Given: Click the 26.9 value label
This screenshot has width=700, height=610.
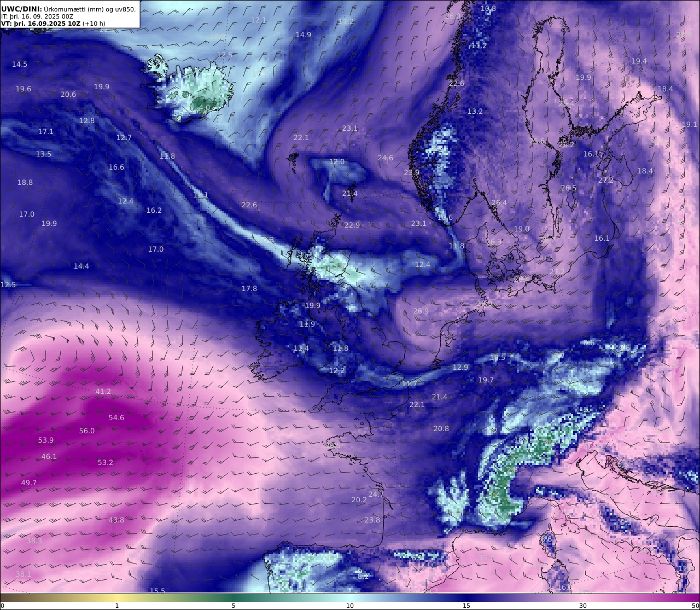Looking at the screenshot, I should tap(421, 311).
